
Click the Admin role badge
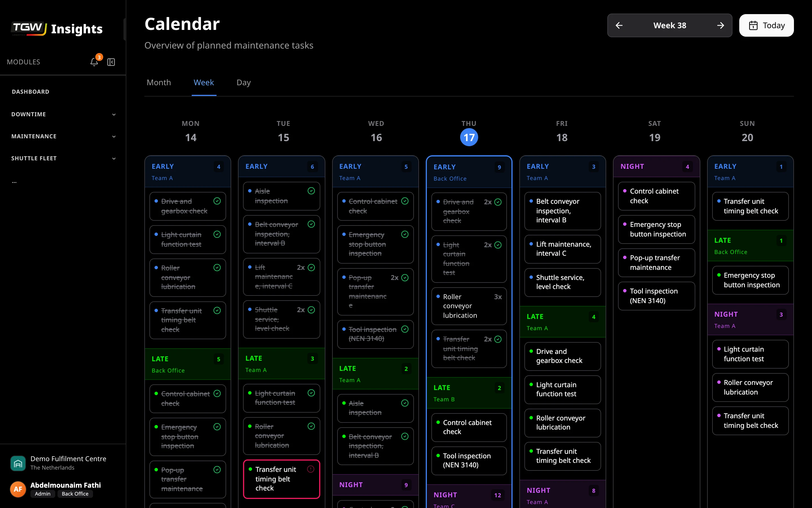43,494
